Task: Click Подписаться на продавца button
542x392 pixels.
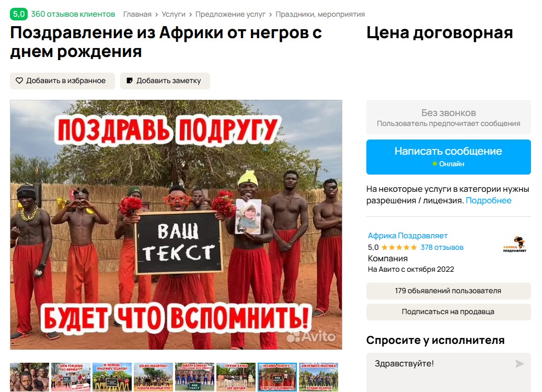Action: tap(448, 312)
